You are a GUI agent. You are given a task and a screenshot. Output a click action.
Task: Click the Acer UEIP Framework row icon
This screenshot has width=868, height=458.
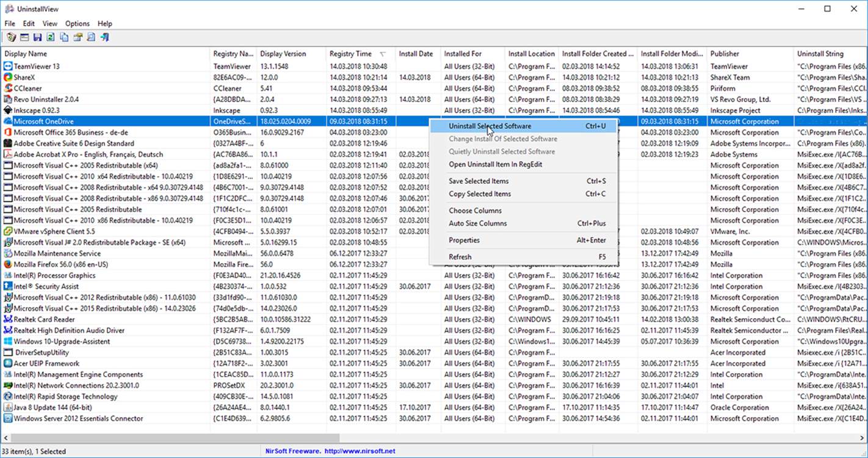click(8, 363)
